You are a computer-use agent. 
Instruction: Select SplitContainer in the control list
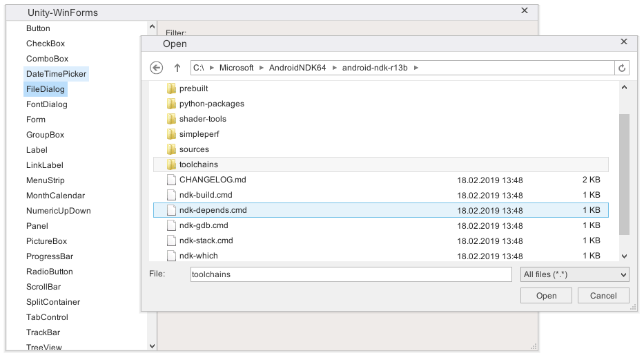(x=53, y=302)
